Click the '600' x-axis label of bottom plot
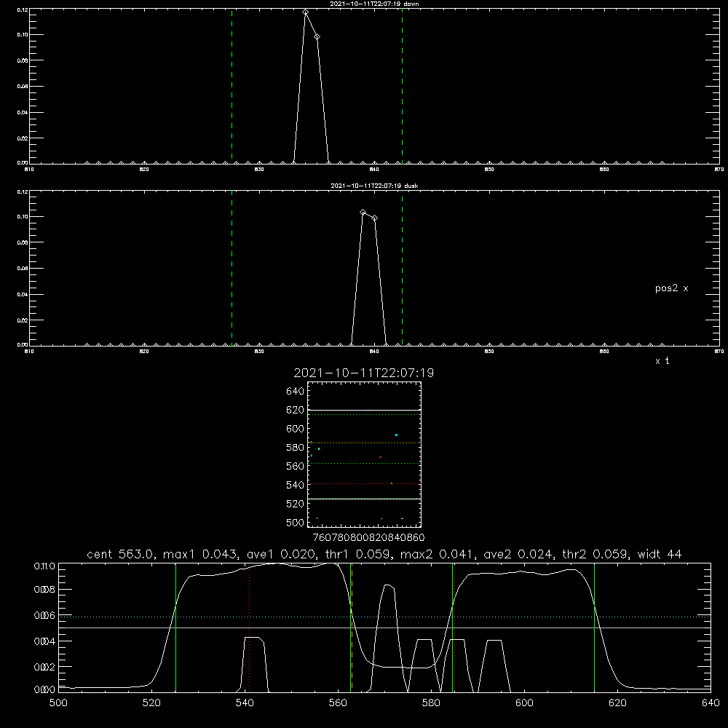This screenshot has height=728, width=728. pos(524,703)
